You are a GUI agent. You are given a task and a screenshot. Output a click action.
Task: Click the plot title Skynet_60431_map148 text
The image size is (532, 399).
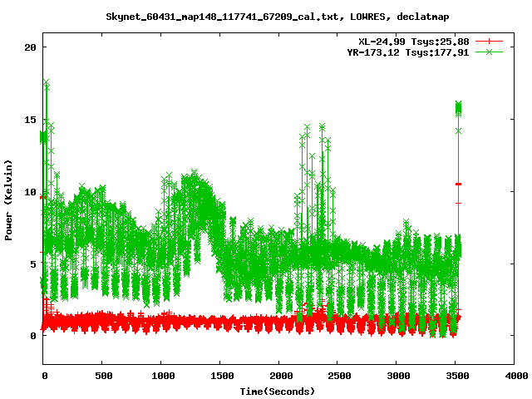coord(278,17)
